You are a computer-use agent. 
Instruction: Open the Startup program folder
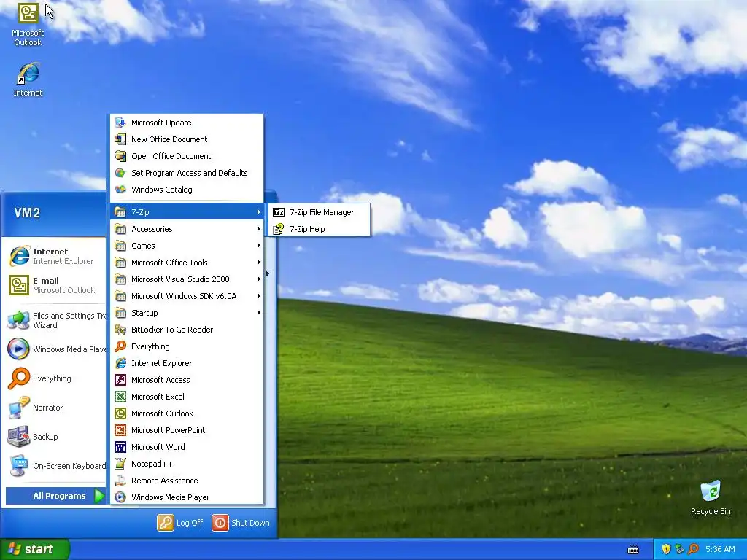click(187, 313)
